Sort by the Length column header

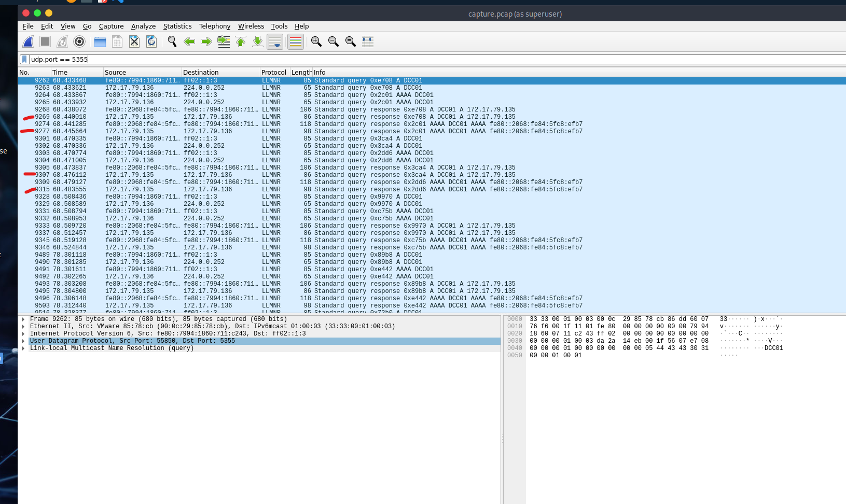[x=301, y=73]
